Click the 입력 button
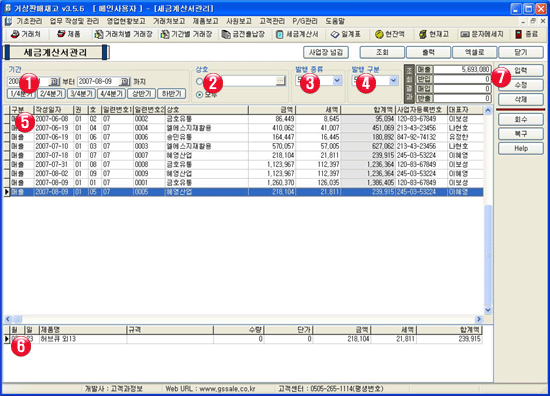Screen dimensions: 550x396 521,71
